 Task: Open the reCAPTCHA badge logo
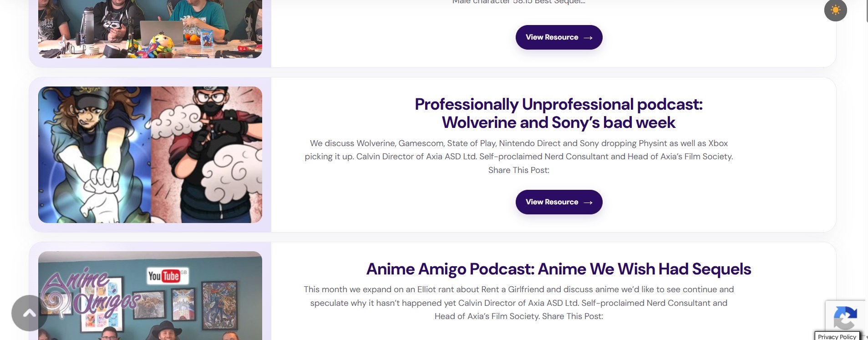point(845,317)
